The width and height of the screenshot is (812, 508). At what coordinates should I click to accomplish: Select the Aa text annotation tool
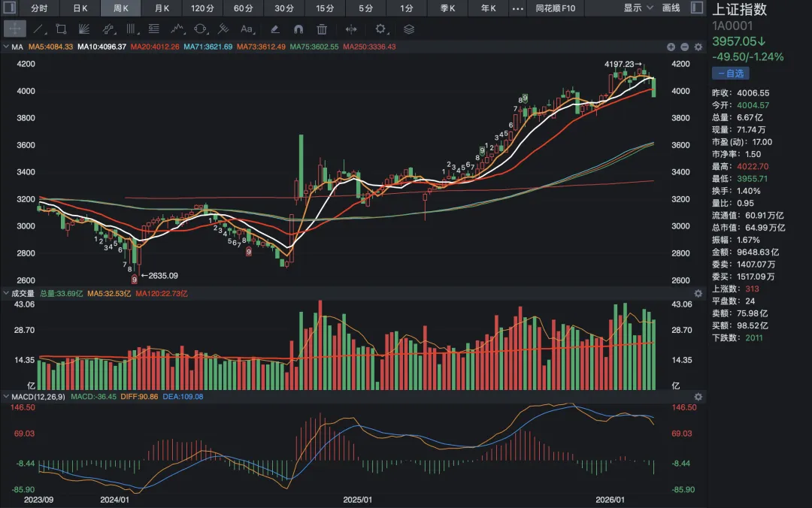(x=247, y=29)
